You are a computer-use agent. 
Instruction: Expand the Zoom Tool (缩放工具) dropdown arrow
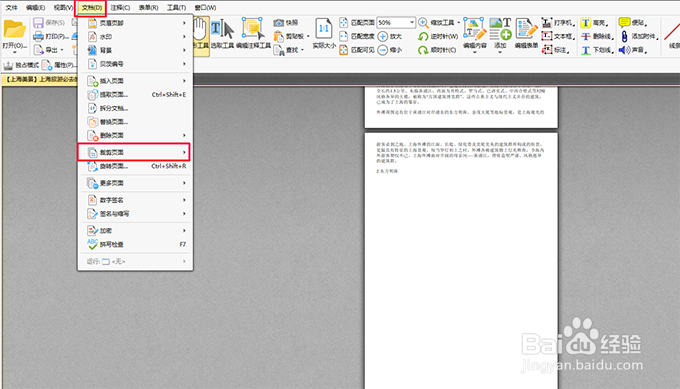tap(458, 23)
